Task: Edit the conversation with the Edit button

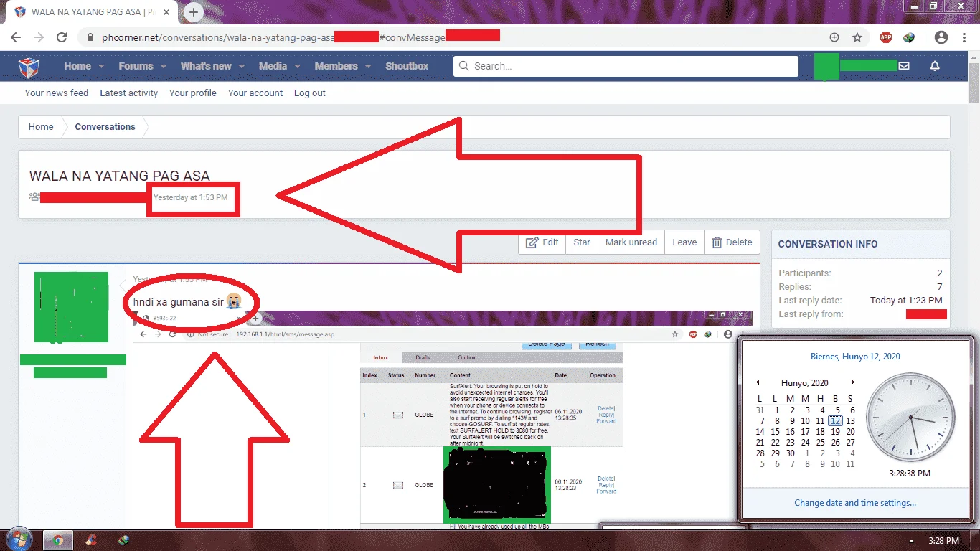Action: coord(542,242)
